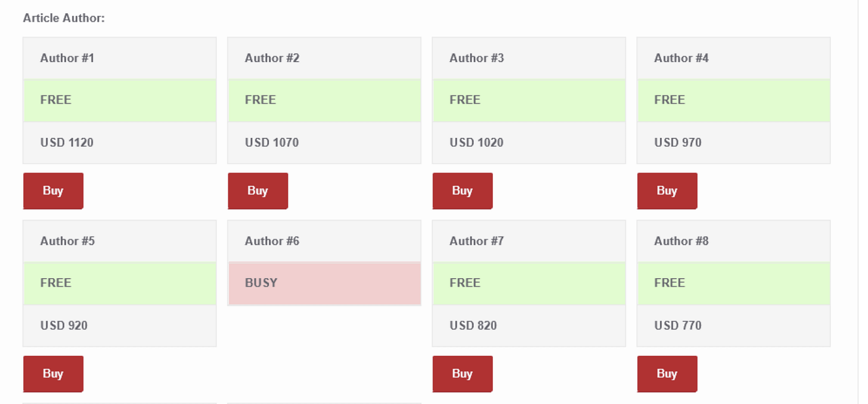
Task: Click the Article Author label
Action: click(64, 18)
